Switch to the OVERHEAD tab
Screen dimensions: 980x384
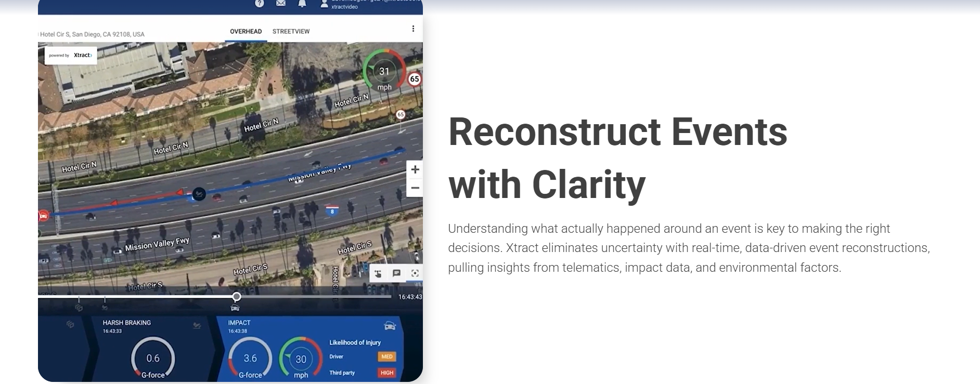[x=246, y=31]
